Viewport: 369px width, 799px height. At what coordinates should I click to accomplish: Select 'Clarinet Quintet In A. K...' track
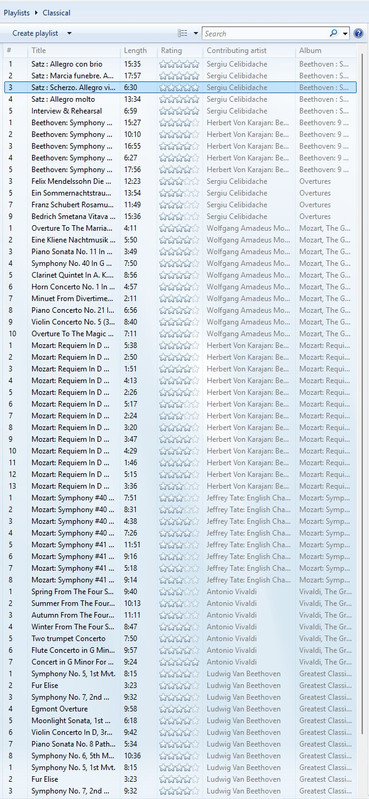pyautogui.click(x=180, y=275)
